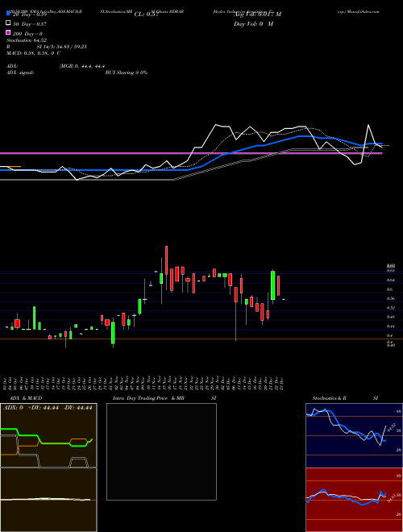Click the red RSI mini chart

coord(354,500)
